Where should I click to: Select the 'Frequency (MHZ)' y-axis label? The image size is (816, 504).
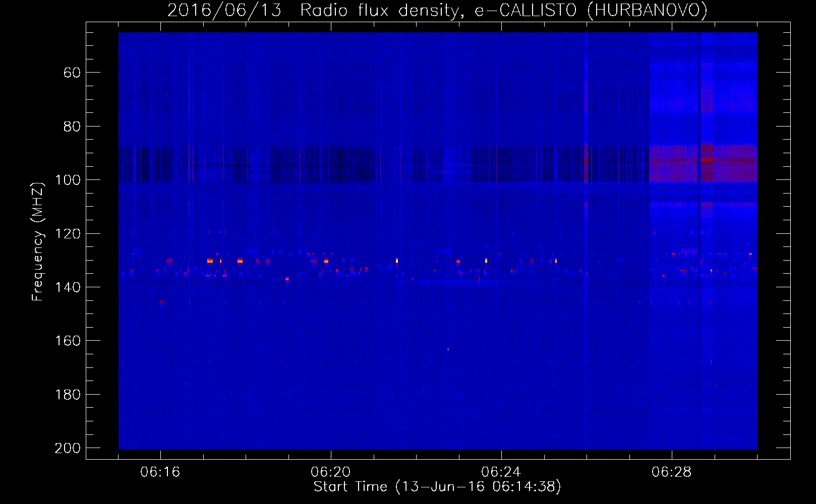[38, 241]
